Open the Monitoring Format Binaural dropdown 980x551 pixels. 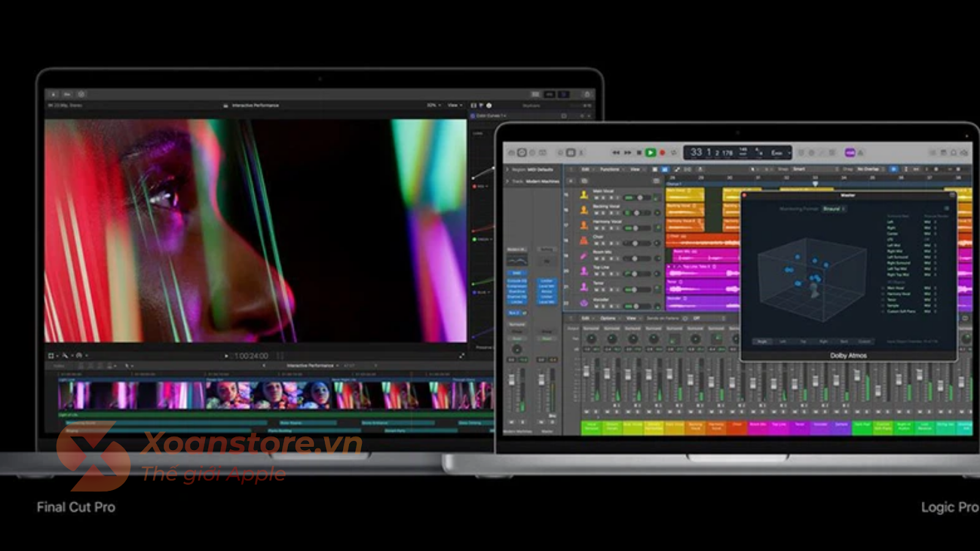(x=834, y=209)
